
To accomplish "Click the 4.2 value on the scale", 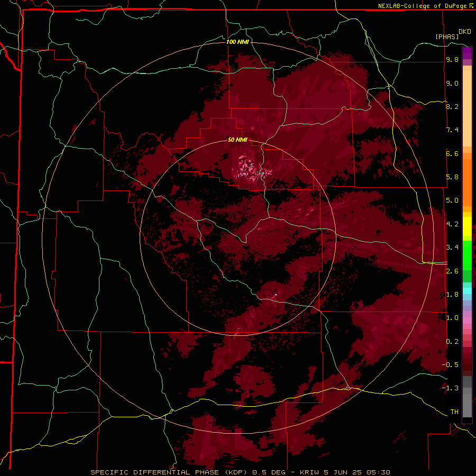I will (x=452, y=224).
